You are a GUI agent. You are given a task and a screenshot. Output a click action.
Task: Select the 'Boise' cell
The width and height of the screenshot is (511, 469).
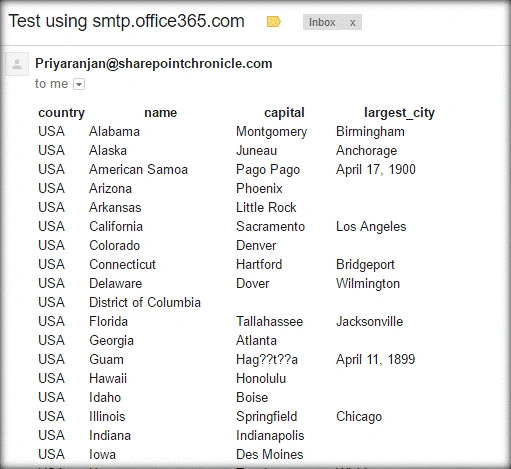(252, 397)
